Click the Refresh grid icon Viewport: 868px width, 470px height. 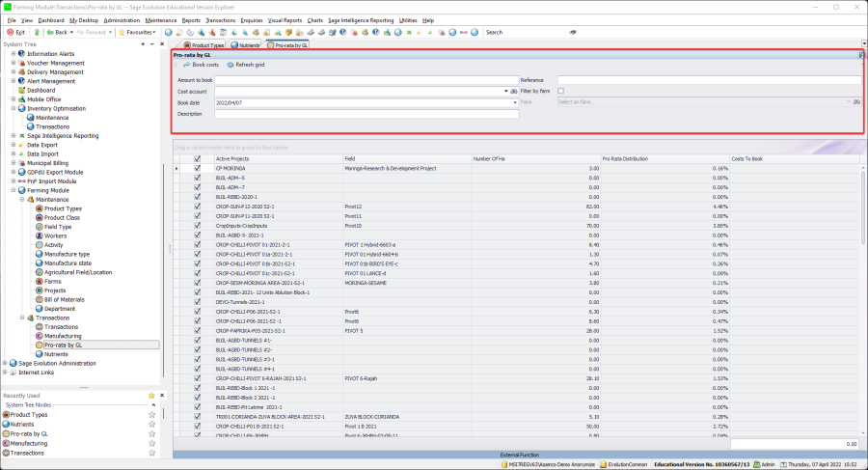click(x=231, y=65)
